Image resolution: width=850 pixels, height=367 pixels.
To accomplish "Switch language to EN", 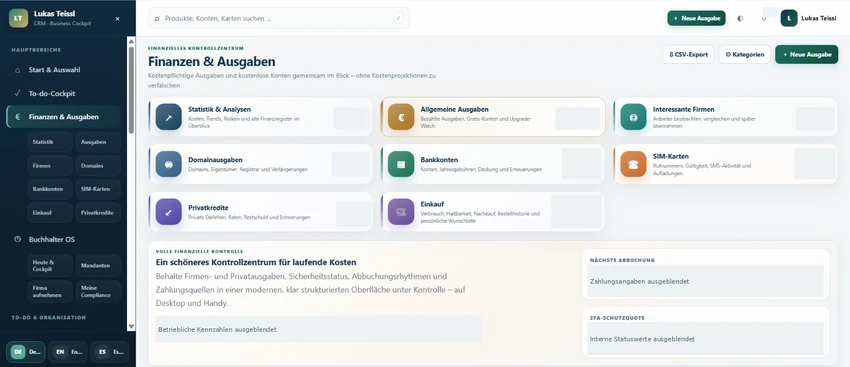I will (x=68, y=352).
